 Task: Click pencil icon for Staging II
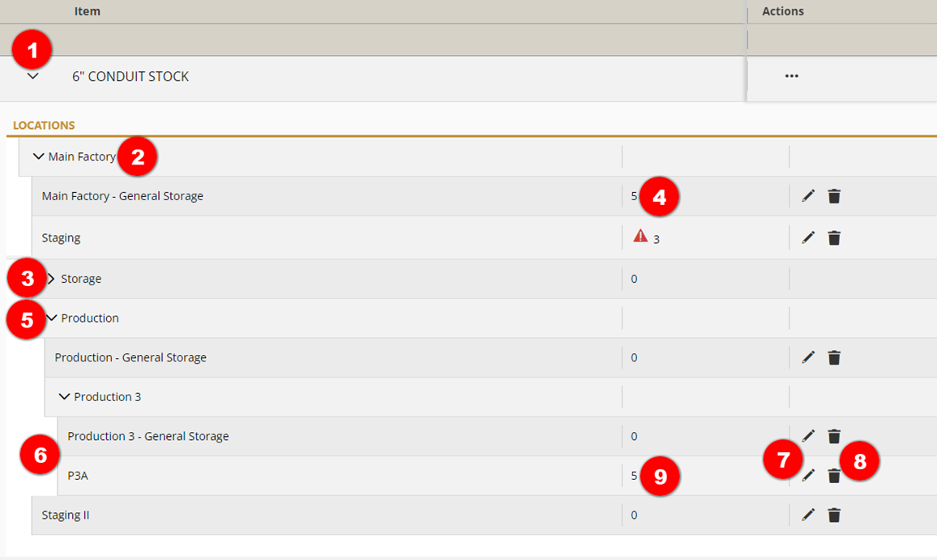tap(808, 515)
